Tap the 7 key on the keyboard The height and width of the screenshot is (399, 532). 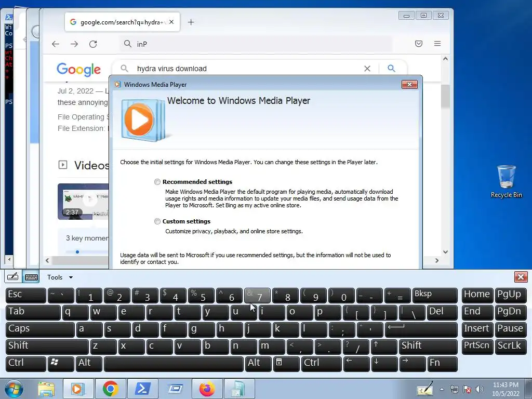(x=257, y=295)
